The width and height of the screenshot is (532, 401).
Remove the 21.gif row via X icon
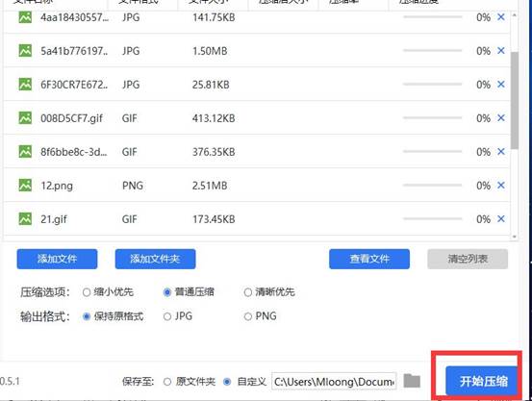click(501, 219)
